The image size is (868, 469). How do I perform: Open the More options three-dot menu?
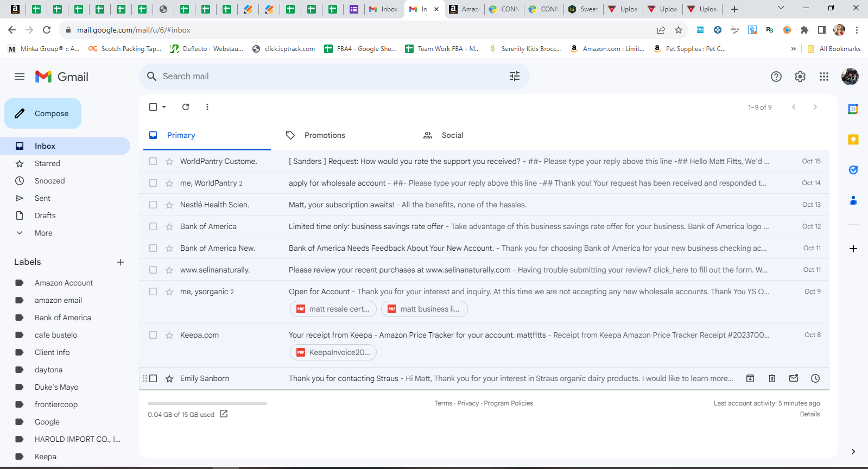[x=207, y=107]
